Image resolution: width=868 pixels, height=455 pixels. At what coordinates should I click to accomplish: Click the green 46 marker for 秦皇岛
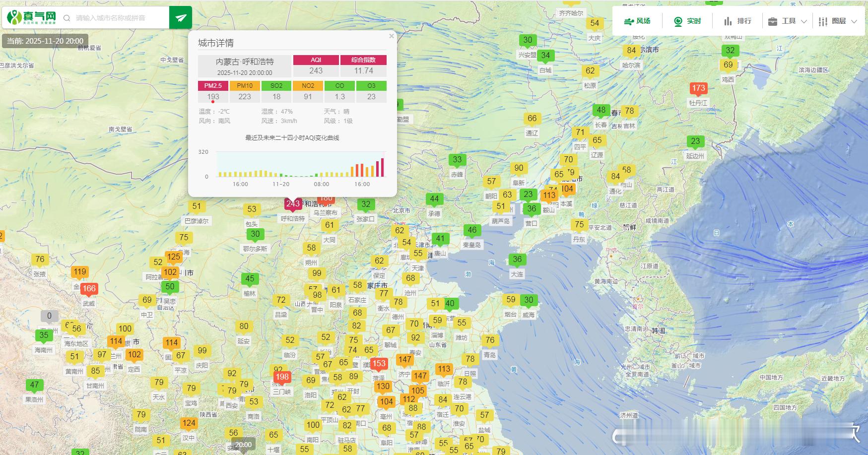click(x=472, y=231)
